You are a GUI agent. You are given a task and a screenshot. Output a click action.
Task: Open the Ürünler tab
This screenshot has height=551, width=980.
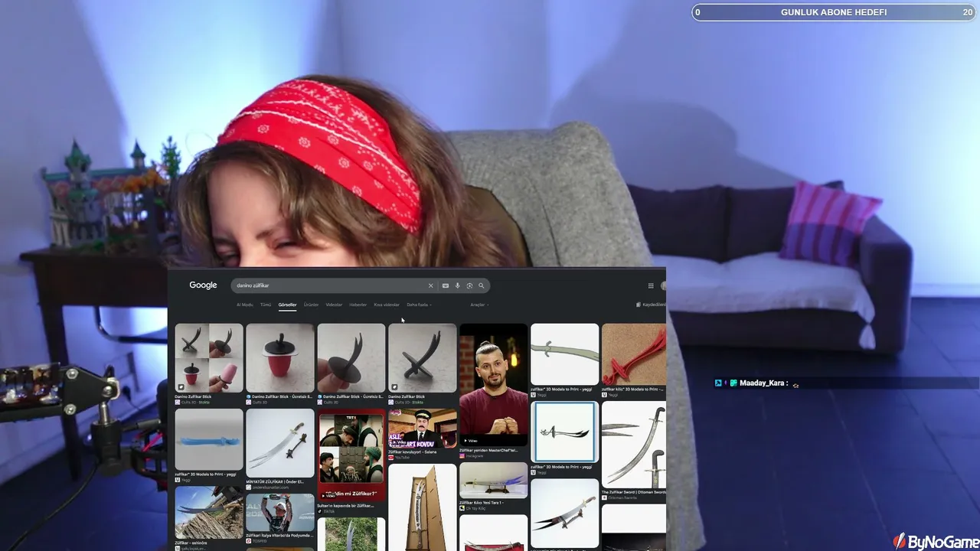pyautogui.click(x=311, y=305)
